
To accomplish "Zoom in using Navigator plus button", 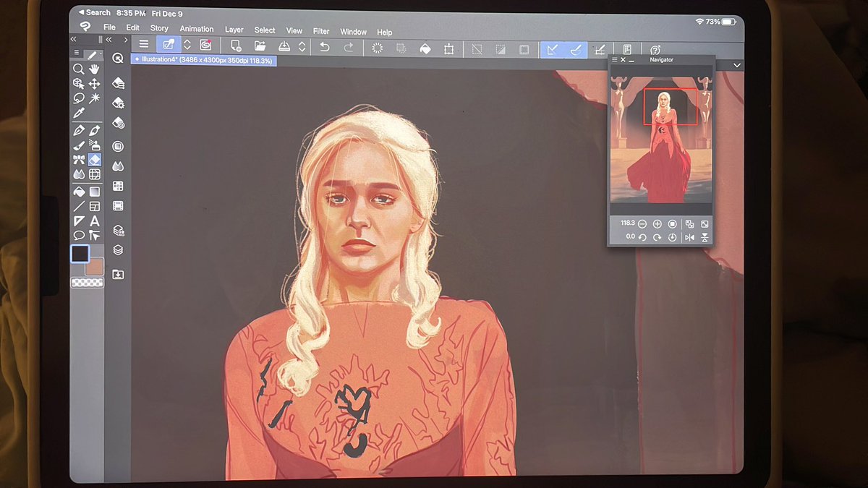I will click(x=658, y=224).
